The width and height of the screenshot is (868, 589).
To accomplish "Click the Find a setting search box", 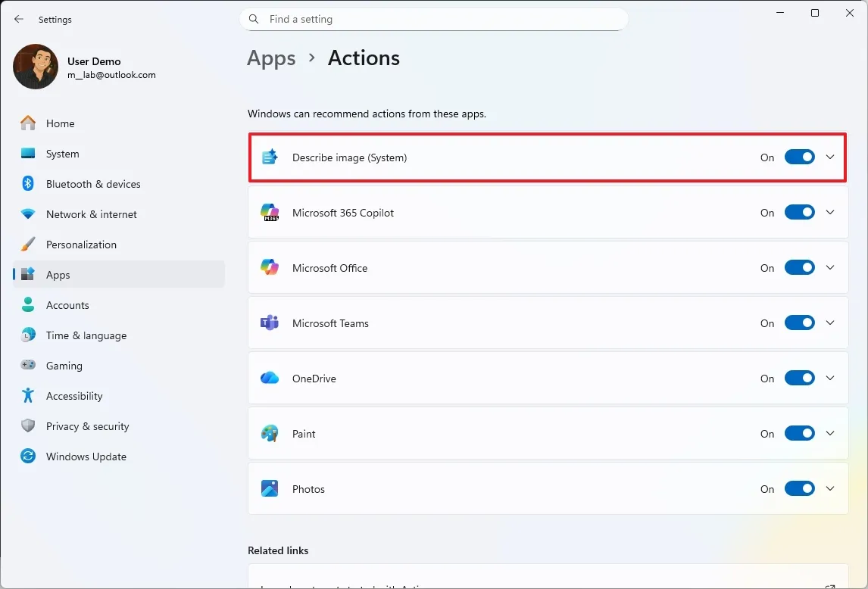I will click(434, 19).
